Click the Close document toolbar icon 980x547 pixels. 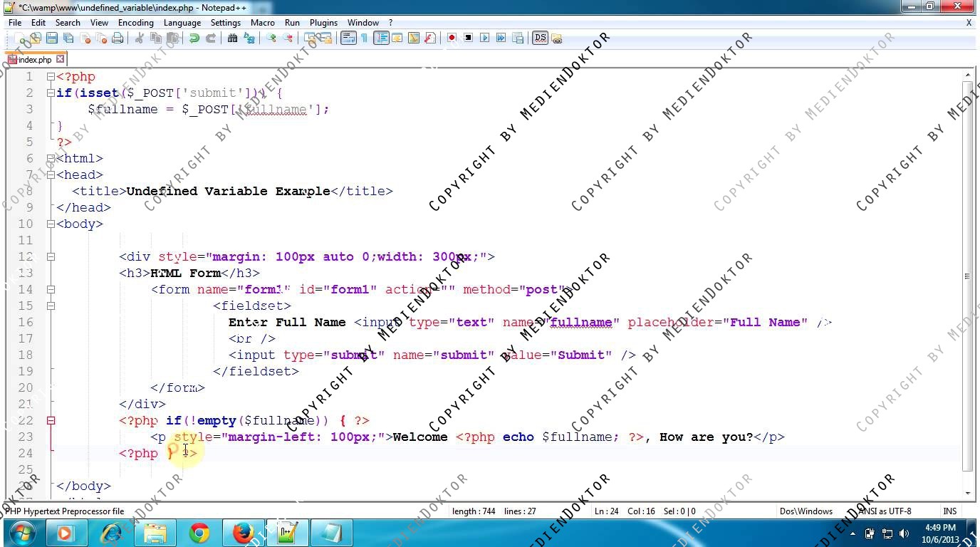85,38
